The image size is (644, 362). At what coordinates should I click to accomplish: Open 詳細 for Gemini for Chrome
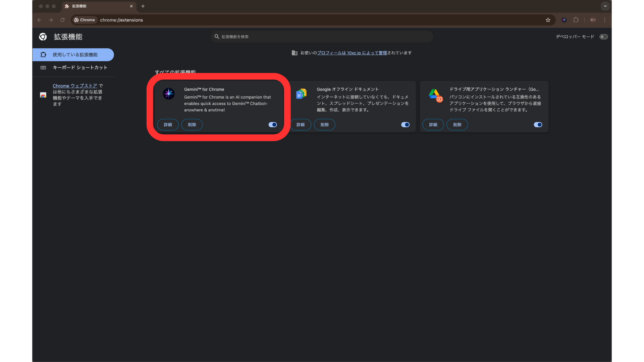click(168, 125)
